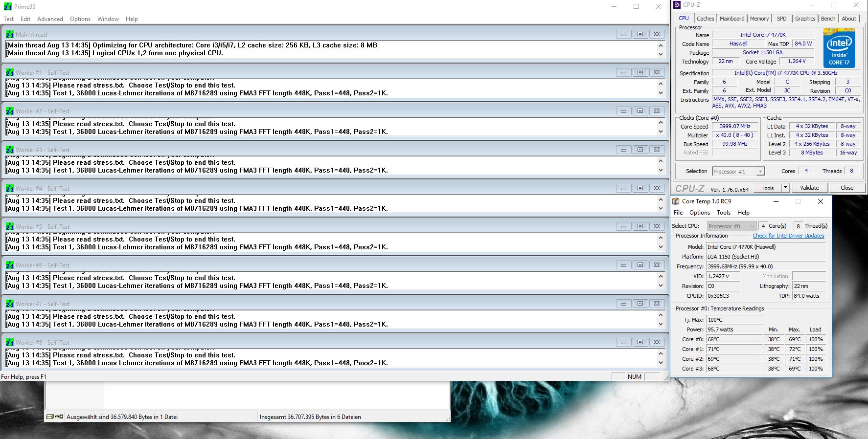The height and width of the screenshot is (439, 868).
Task: Click Check for Intel Driver Updates link
Action: [x=788, y=236]
